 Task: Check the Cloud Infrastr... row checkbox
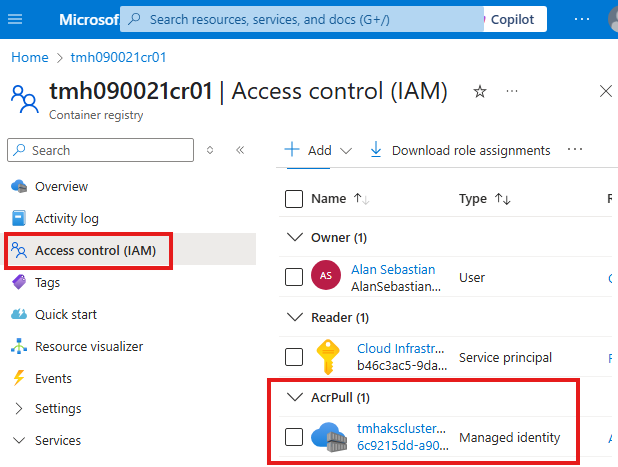tap(294, 357)
